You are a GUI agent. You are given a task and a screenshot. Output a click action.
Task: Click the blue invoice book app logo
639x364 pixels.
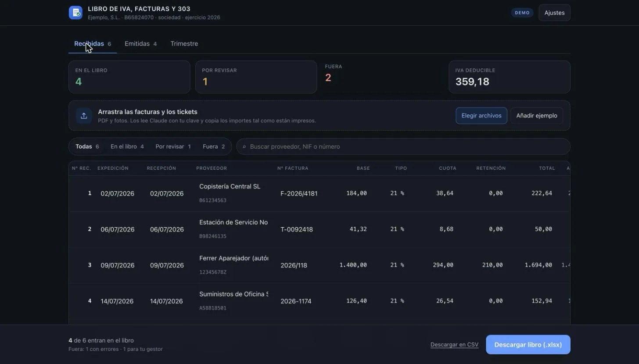click(75, 13)
